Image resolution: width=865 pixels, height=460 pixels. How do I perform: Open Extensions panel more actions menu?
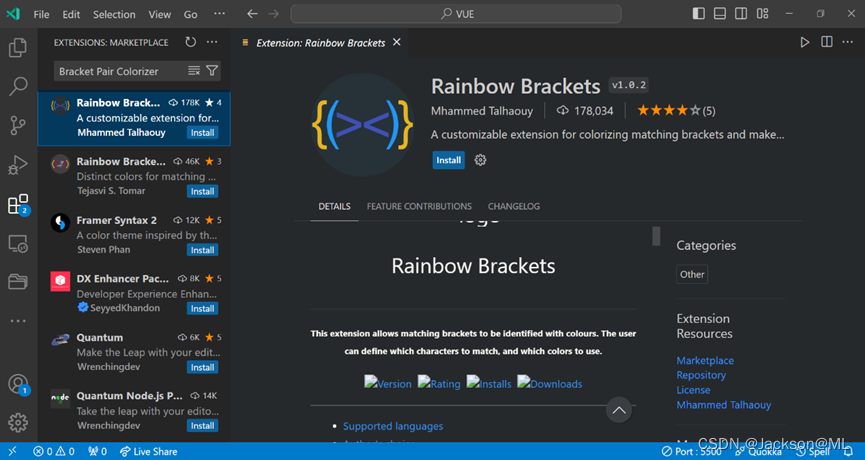coord(212,42)
